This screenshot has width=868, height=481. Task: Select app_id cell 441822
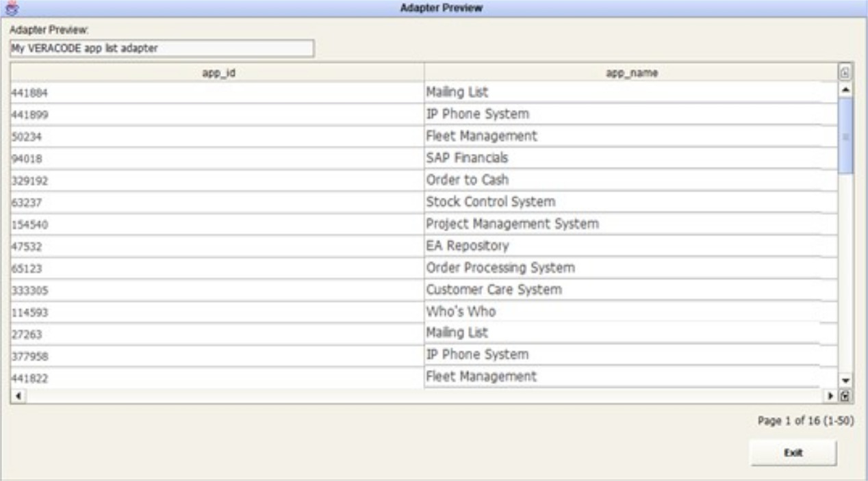[x=217, y=377]
